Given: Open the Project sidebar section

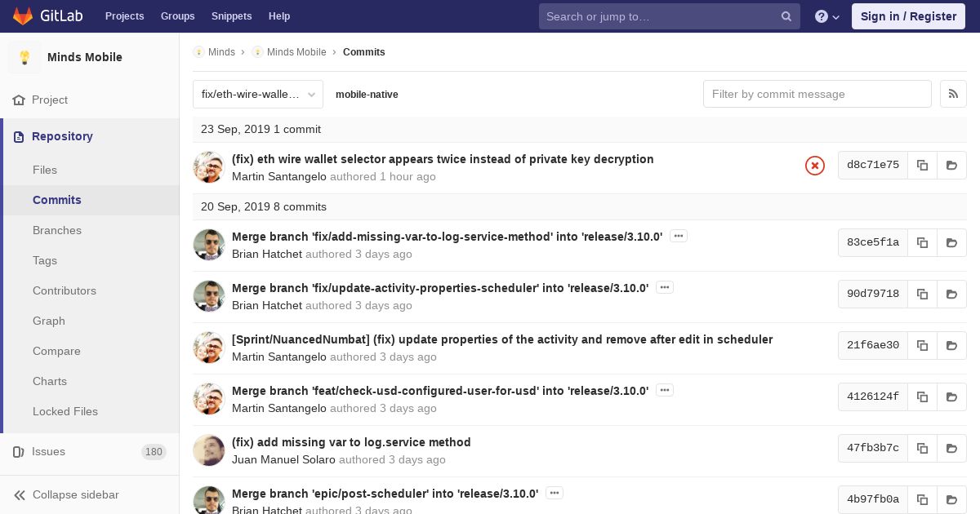Looking at the screenshot, I should point(89,100).
